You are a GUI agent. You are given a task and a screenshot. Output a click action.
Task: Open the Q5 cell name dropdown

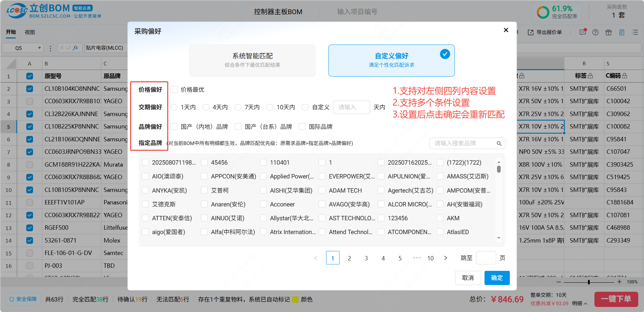tap(39, 48)
